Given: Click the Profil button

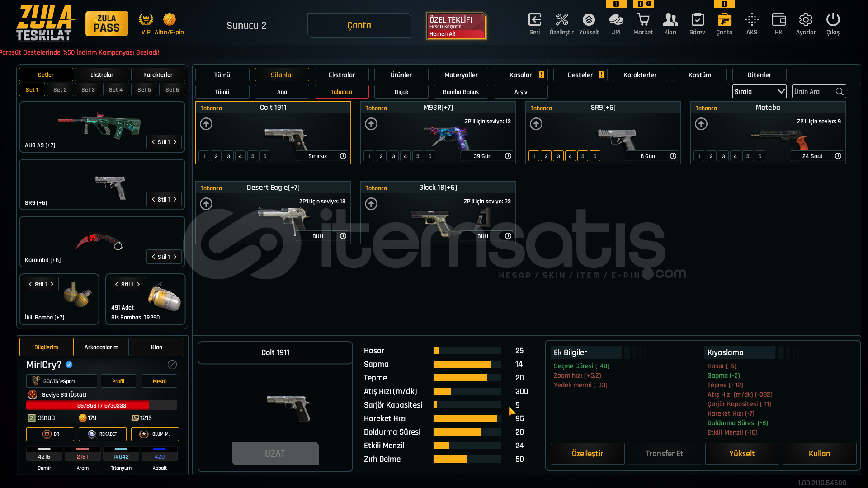Looking at the screenshot, I should click(118, 381).
